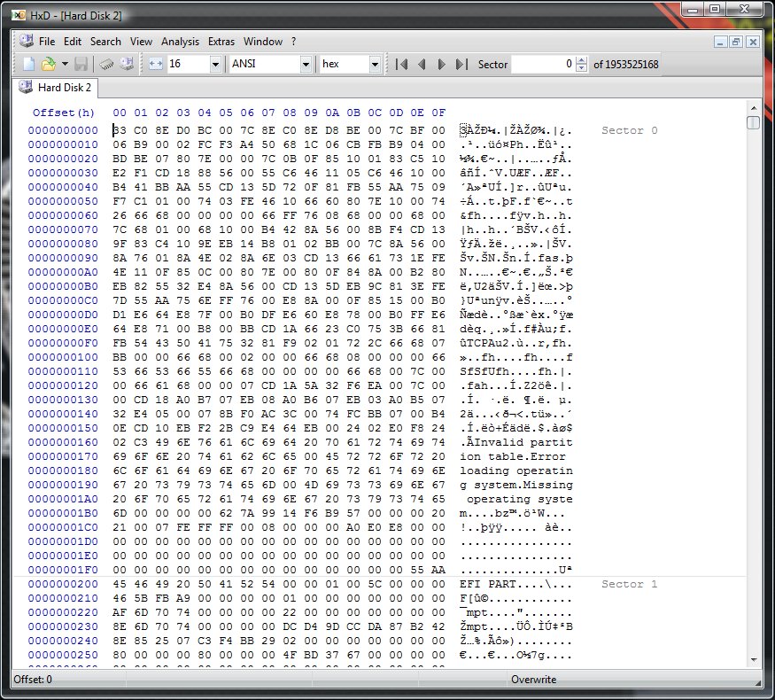This screenshot has width=775, height=700.
Task: Click the vertical scrollbar up arrow
Action: pyautogui.click(x=753, y=108)
